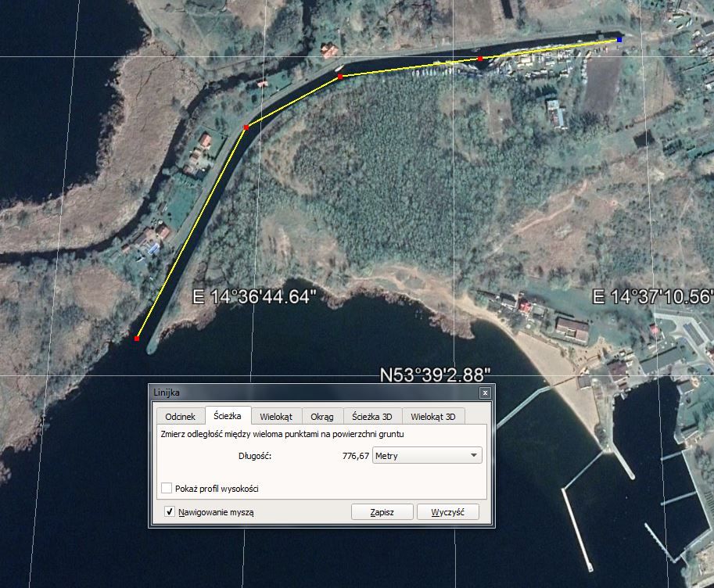Select the red path point nearest the blue endpoint
Screen dimensions: 714x588
click(480, 59)
